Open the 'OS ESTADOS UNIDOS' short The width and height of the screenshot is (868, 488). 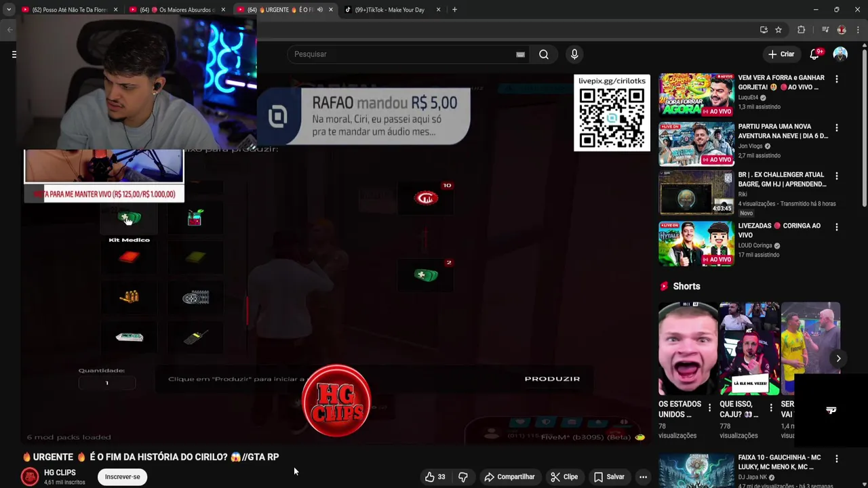tap(688, 348)
